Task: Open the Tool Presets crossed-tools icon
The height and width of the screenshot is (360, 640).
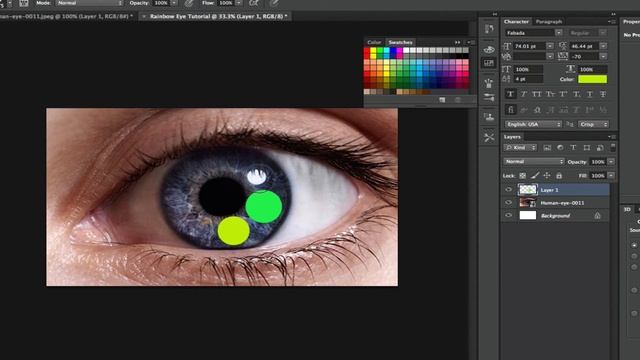Action: point(489,137)
